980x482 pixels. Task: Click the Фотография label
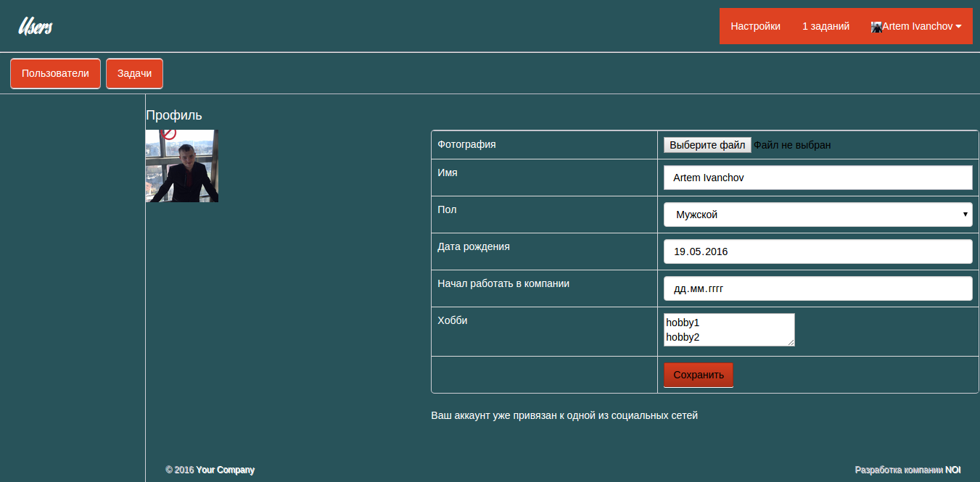pyautogui.click(x=467, y=144)
